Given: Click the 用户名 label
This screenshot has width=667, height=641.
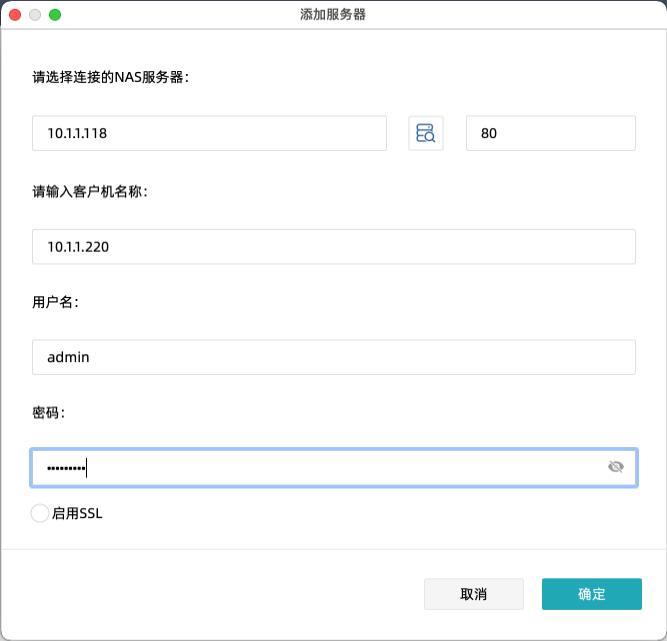Looking at the screenshot, I should (x=55, y=302).
